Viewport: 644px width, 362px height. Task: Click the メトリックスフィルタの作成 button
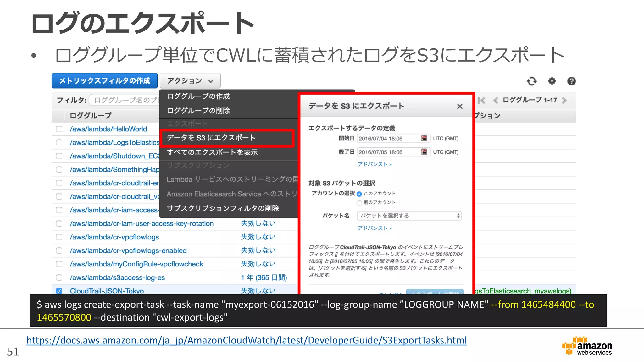(x=105, y=81)
